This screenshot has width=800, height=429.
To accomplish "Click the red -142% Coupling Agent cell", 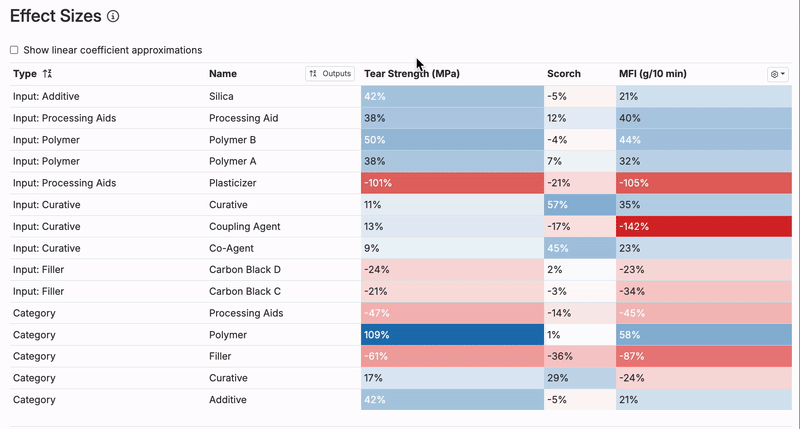I will click(703, 227).
